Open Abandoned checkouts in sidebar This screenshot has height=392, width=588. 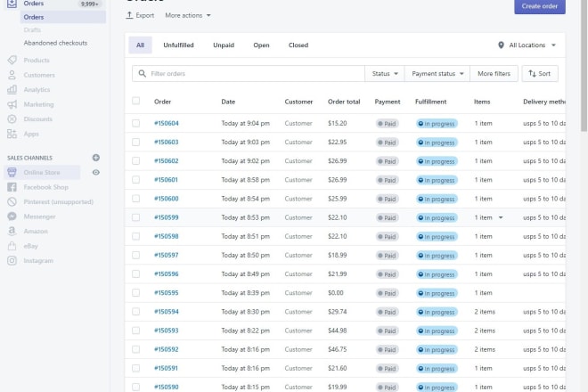point(55,43)
